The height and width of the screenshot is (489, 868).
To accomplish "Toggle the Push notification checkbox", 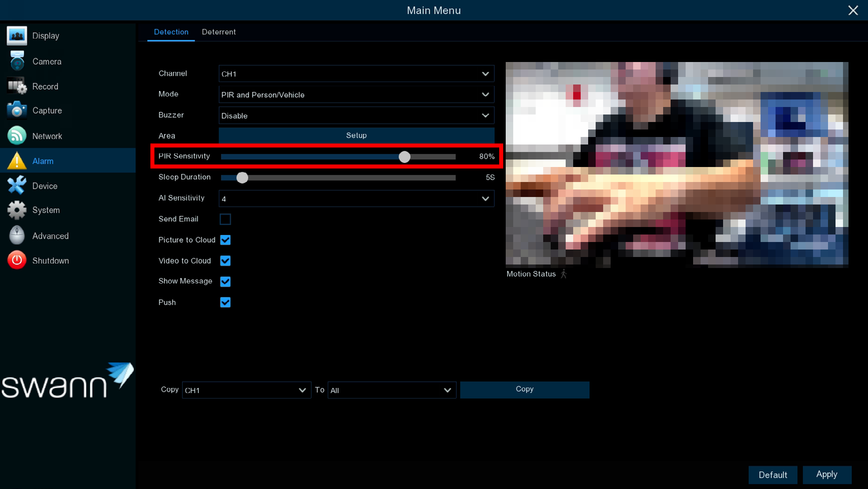I will pyautogui.click(x=225, y=302).
